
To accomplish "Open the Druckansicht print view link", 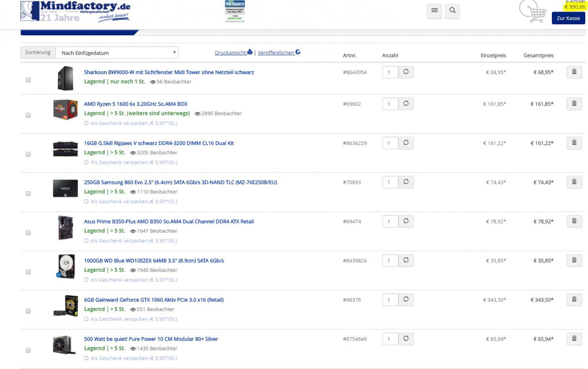I will pyautogui.click(x=234, y=53).
